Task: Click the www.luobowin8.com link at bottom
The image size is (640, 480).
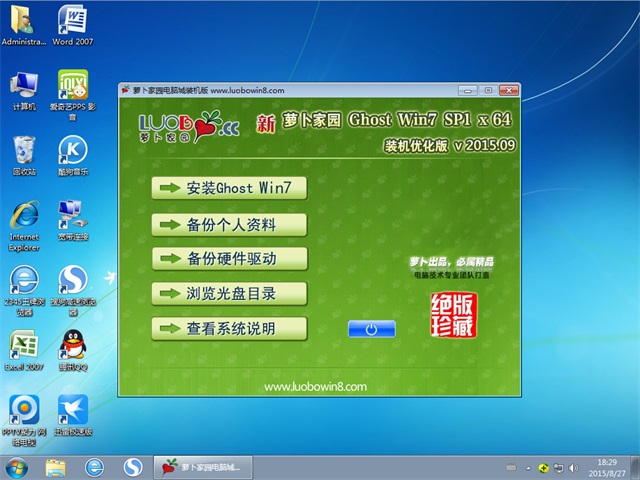Action: coord(315,386)
